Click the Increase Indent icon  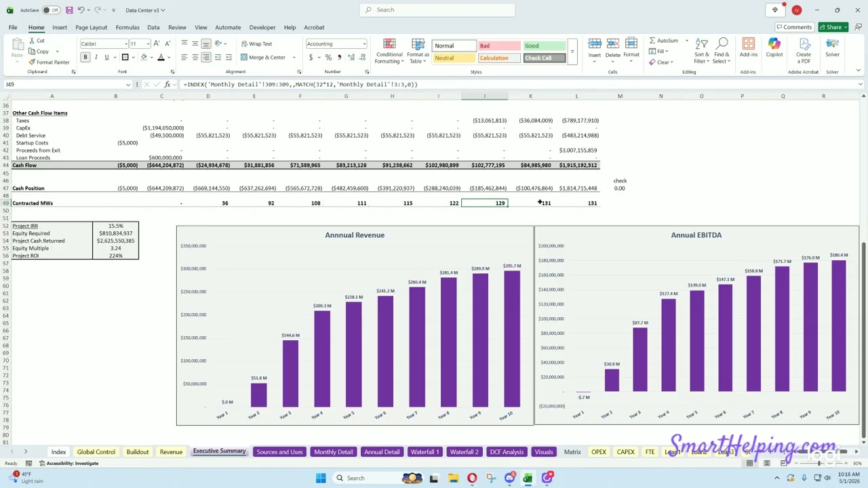(229, 58)
